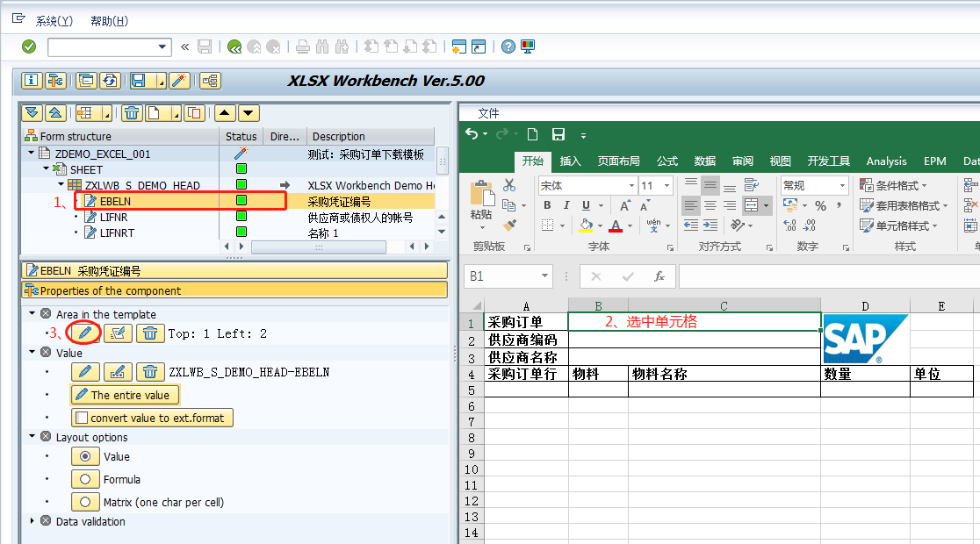Select the LIFNRT tree item
The width and height of the screenshot is (980, 544).
tap(117, 233)
